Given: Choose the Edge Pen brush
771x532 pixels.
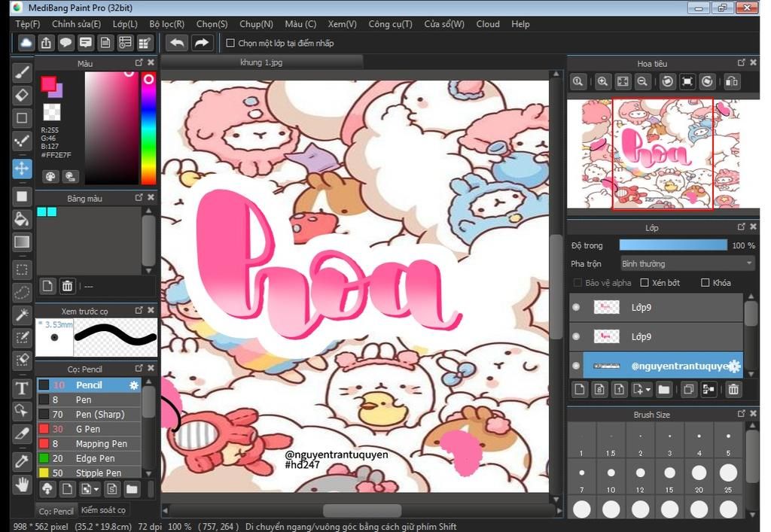Looking at the screenshot, I should coord(89,458).
